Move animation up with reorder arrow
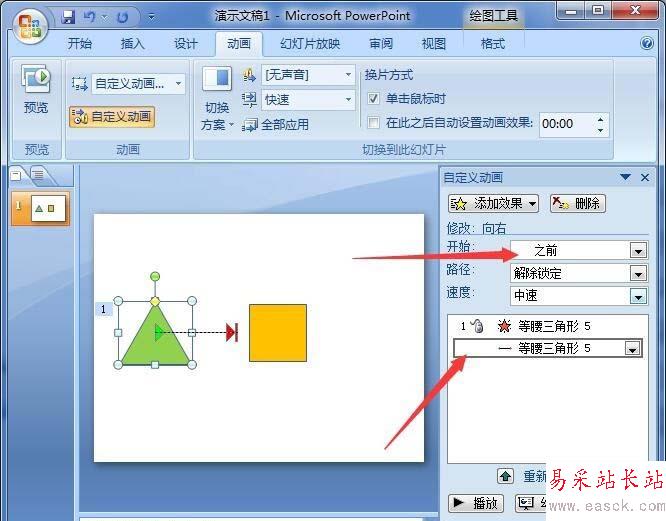This screenshot has width=666, height=521. tap(505, 476)
